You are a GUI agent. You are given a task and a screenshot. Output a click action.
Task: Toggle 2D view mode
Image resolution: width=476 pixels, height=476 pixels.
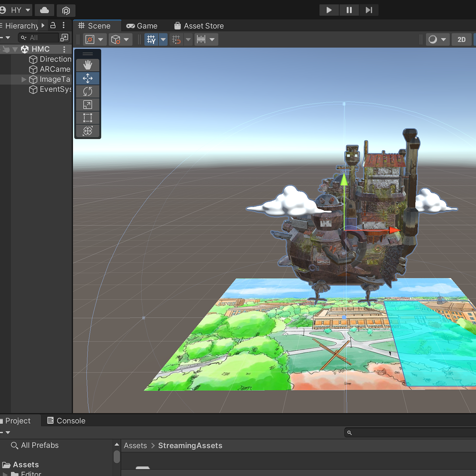[x=462, y=39]
